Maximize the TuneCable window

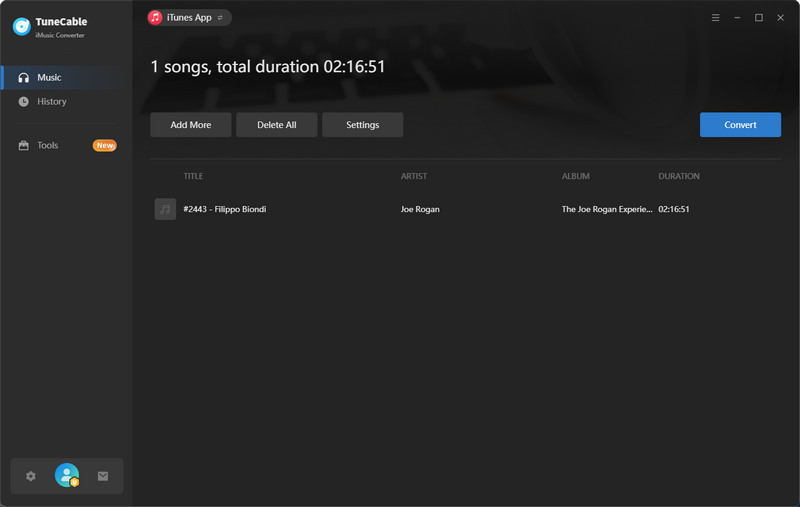pyautogui.click(x=759, y=17)
